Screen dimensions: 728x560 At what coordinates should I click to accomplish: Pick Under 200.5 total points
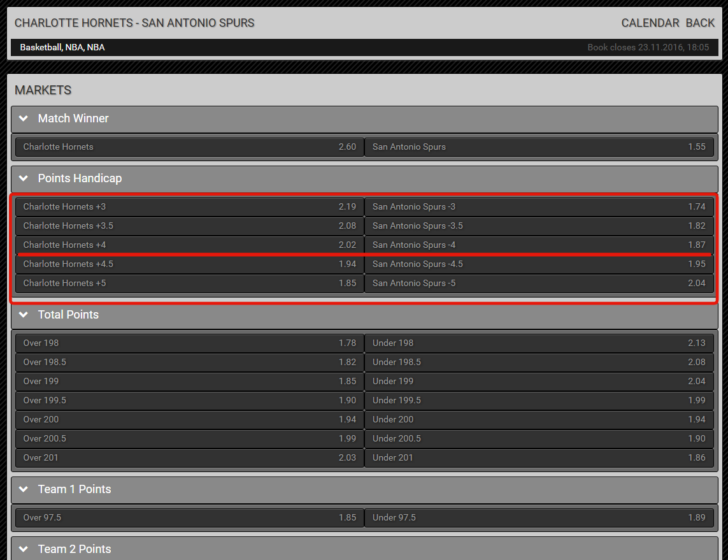point(539,438)
